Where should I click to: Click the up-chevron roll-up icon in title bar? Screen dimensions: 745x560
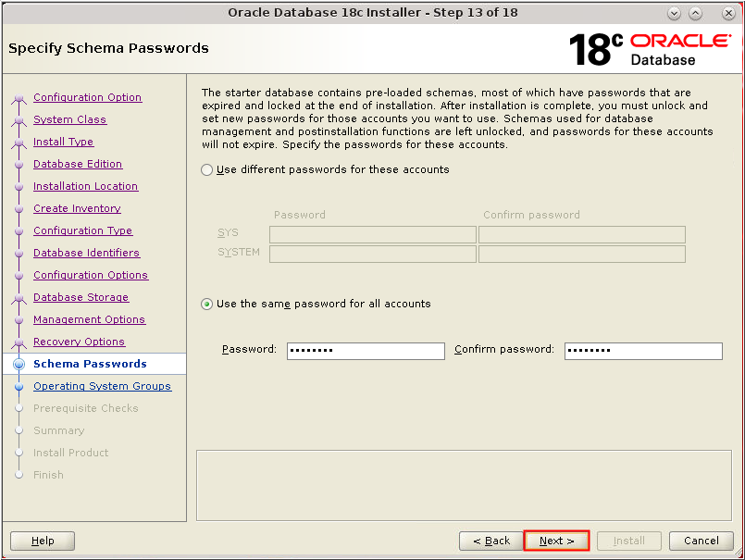tap(695, 13)
